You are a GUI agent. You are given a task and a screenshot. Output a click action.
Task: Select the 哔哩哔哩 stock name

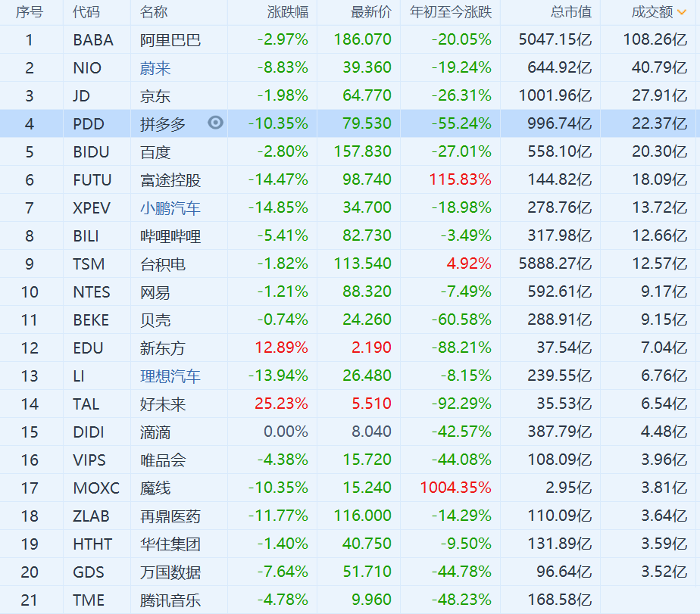170,236
